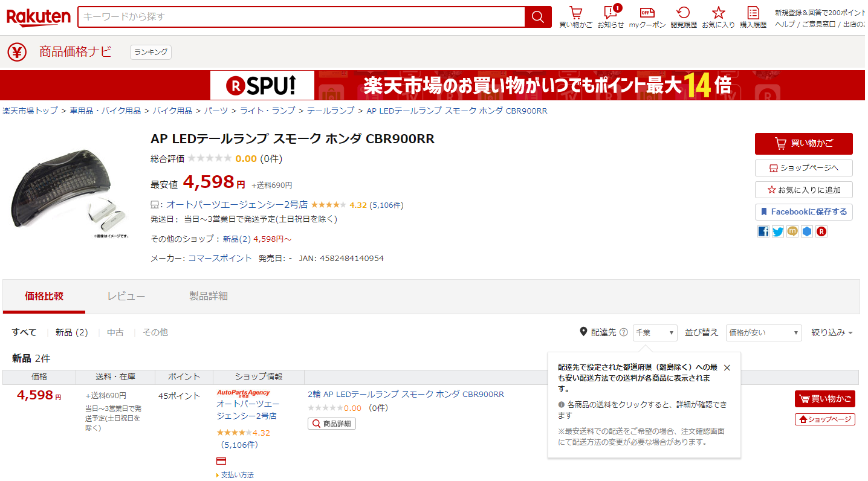Switch to the レビュー tab
The height and width of the screenshot is (481, 868).
point(126,296)
